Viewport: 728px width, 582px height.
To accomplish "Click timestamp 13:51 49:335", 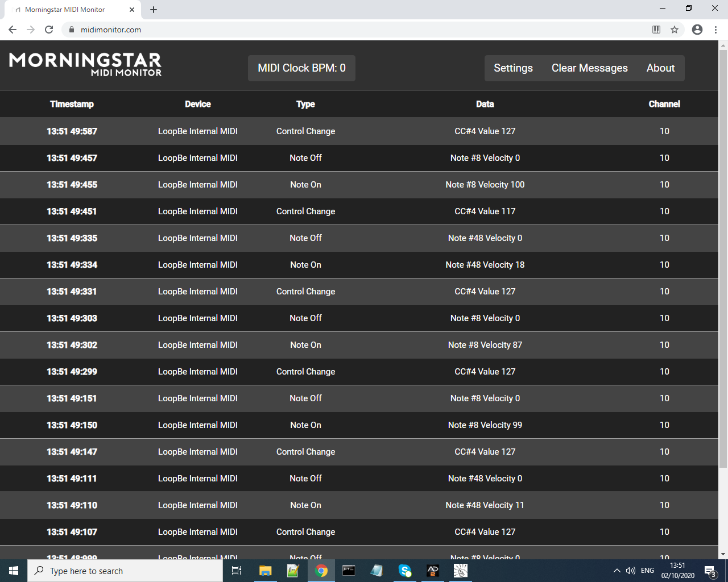I will (x=72, y=238).
